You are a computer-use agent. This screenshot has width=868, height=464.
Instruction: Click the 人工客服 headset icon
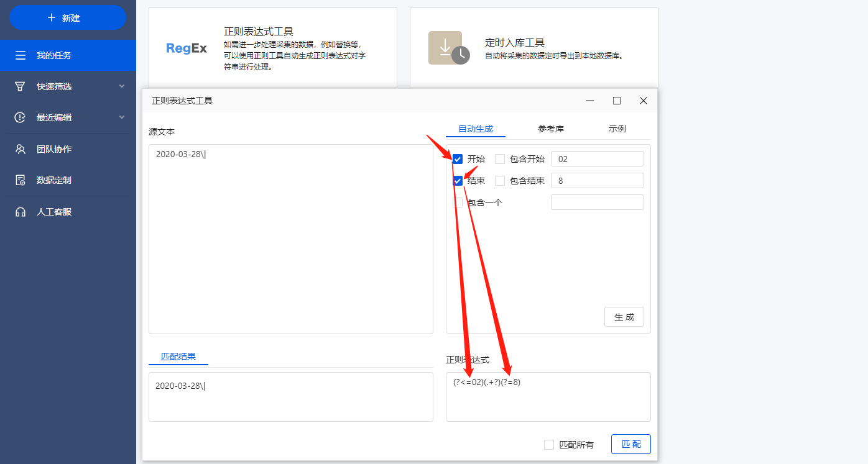point(21,212)
